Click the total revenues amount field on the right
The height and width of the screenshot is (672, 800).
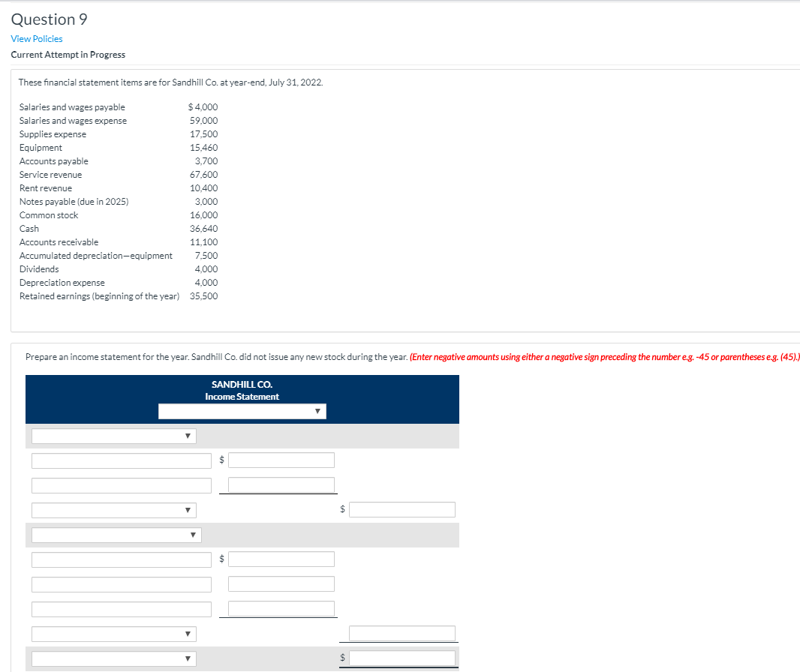tap(402, 509)
